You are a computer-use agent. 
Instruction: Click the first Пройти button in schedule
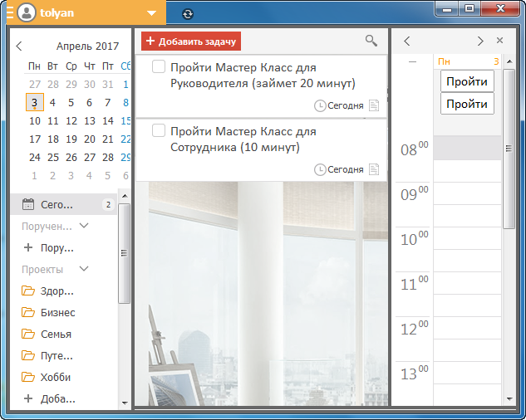click(x=467, y=81)
